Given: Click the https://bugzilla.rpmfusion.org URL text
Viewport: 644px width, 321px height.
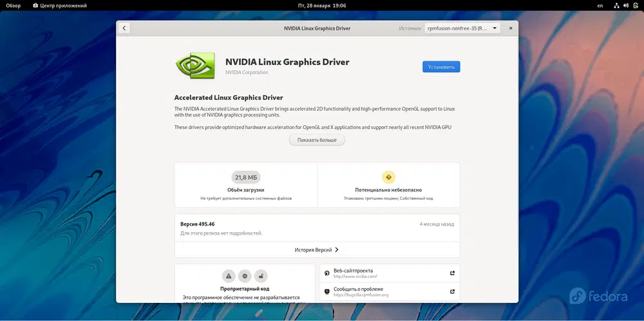Looking at the screenshot, I should (x=361, y=295).
